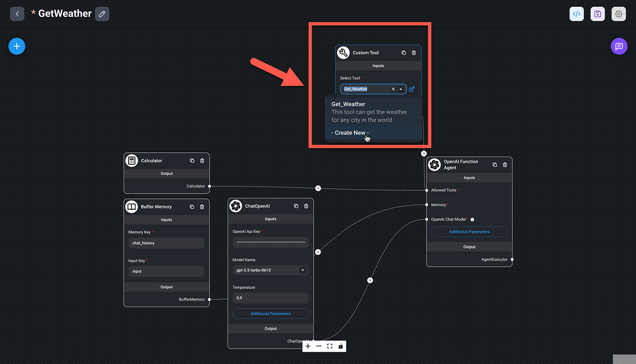Save the chatflow with the floppy disk icon
The image size is (636, 364).
597,14
